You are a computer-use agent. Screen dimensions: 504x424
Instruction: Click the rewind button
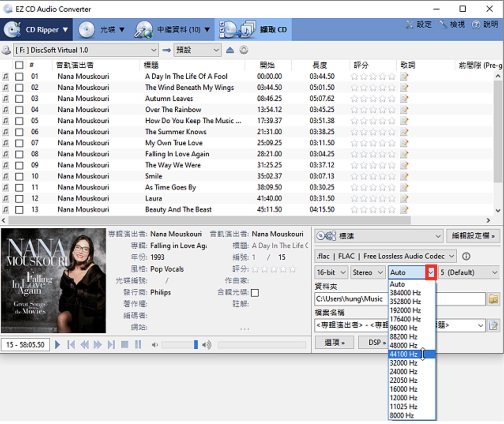pyautogui.click(x=85, y=345)
